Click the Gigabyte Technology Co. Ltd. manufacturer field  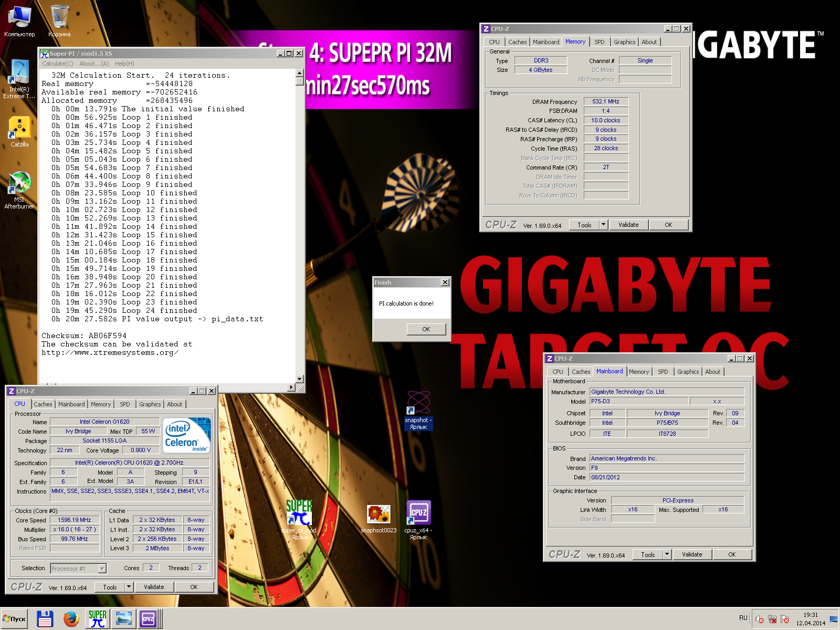coord(667,392)
